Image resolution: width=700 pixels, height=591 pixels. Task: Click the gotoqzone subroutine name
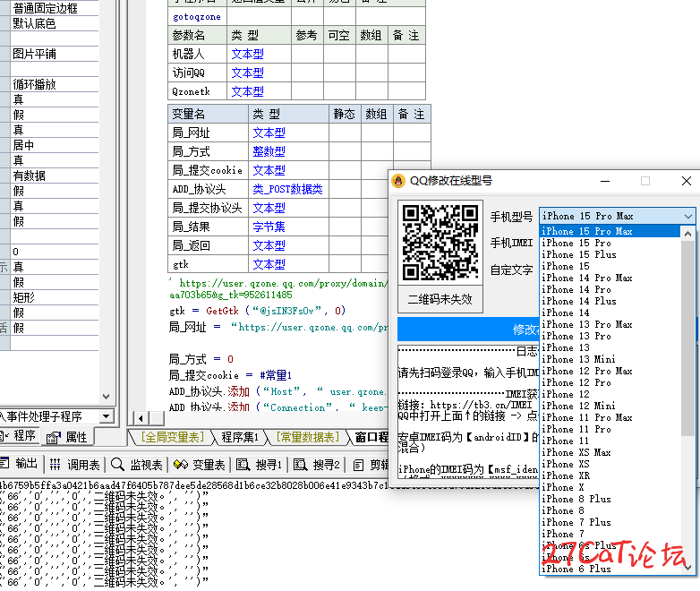pos(197,17)
